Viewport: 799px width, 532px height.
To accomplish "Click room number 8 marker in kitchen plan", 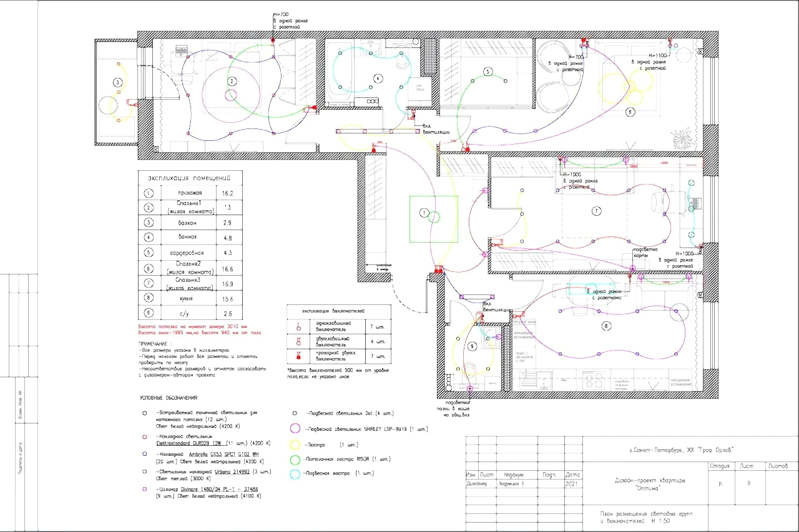I will [x=605, y=326].
